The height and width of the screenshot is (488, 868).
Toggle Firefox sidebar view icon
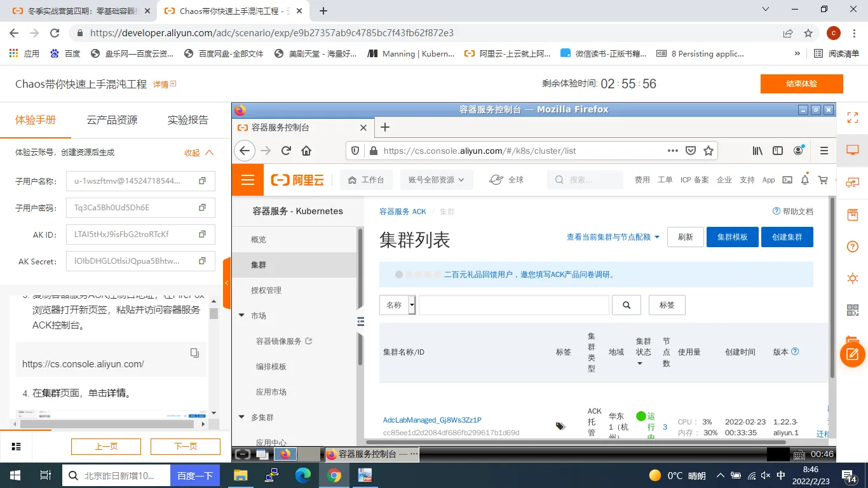coord(778,151)
